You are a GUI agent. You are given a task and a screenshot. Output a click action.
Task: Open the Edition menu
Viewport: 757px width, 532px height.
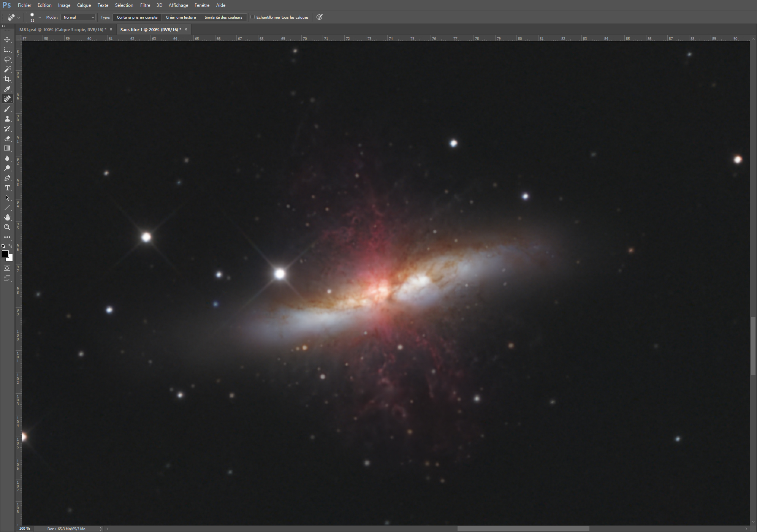click(x=44, y=5)
